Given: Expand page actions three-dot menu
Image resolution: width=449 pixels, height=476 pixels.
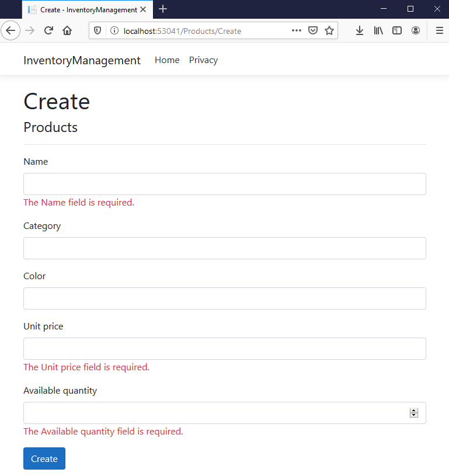Looking at the screenshot, I should click(297, 30).
